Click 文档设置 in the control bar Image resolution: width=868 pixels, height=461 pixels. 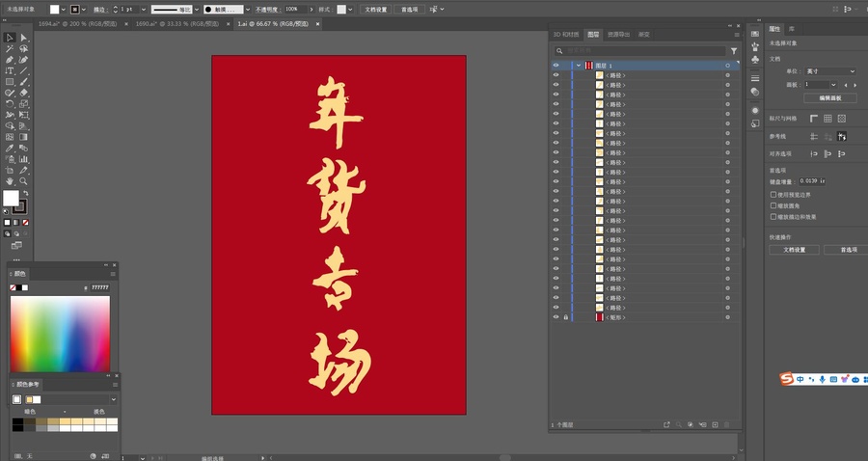[376, 10]
